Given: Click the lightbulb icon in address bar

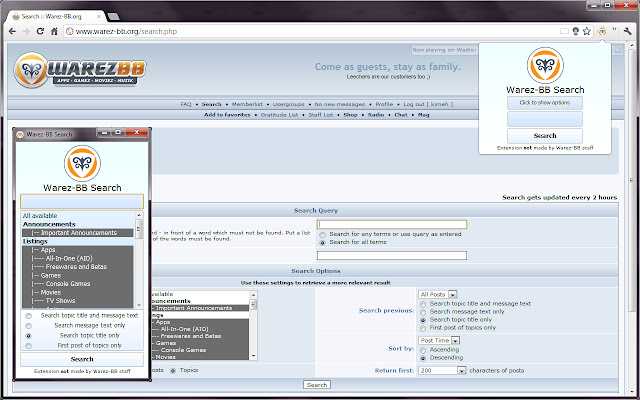Looking at the screenshot, I should pos(576,31).
